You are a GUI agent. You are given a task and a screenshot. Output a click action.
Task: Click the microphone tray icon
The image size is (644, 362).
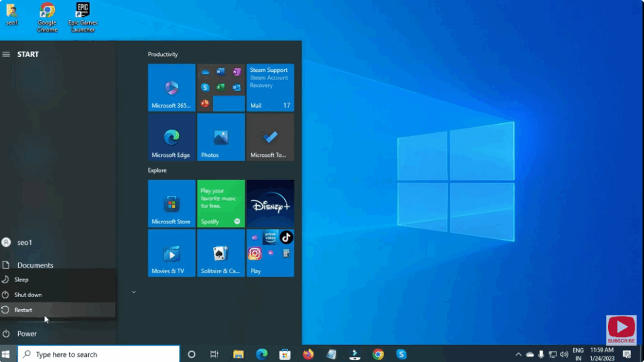[541, 354]
